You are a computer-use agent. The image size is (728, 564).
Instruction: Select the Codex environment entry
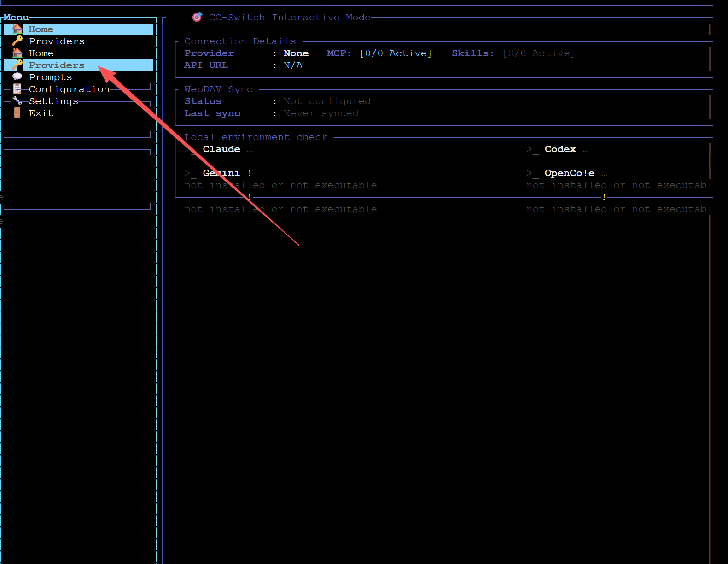tap(560, 149)
